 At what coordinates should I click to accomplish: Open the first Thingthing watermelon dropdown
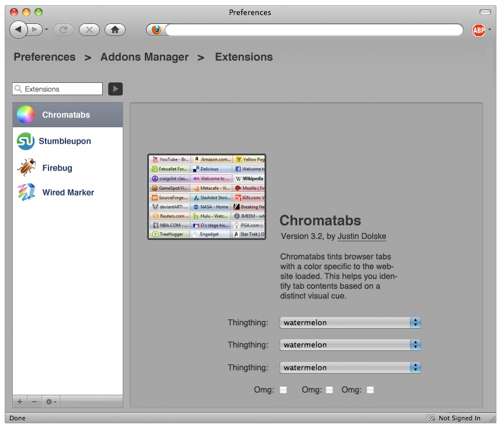350,323
